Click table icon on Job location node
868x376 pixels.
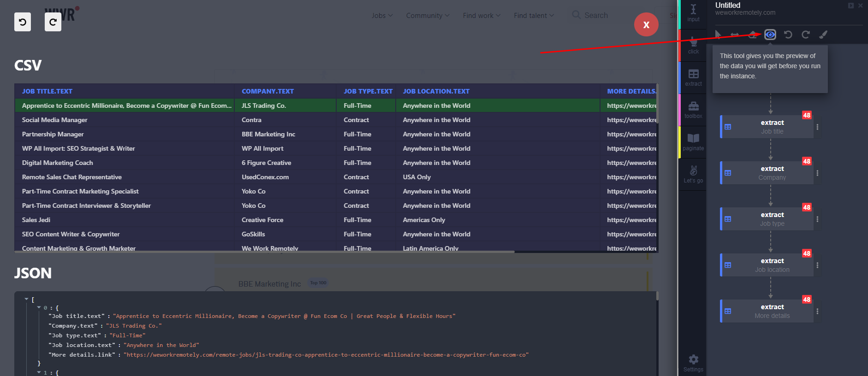coord(728,265)
